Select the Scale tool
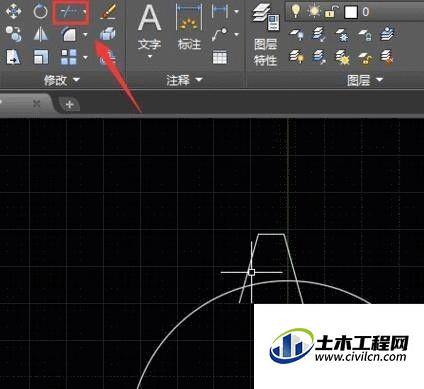The width and height of the screenshot is (424, 389). coord(41,57)
